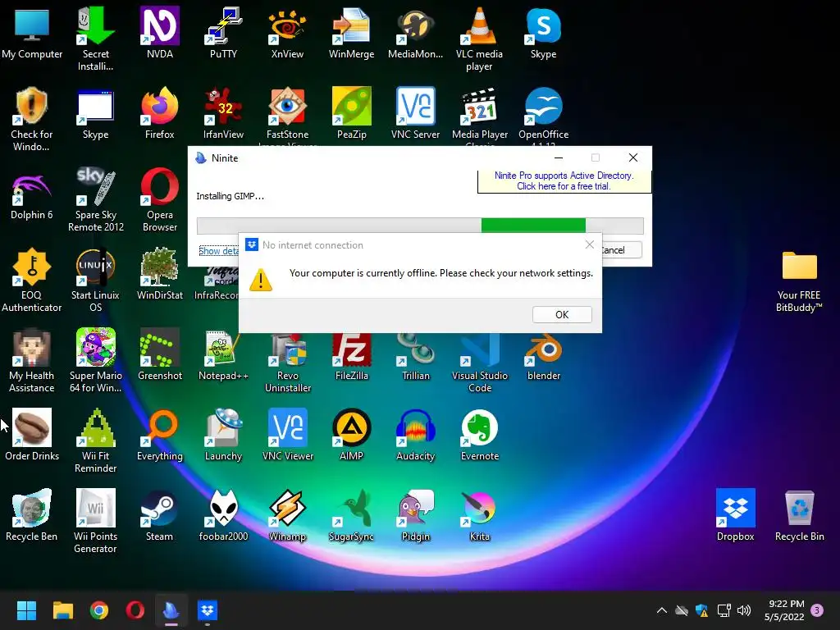Open volume control in system tray
Image resolution: width=840 pixels, height=630 pixels.
(744, 610)
